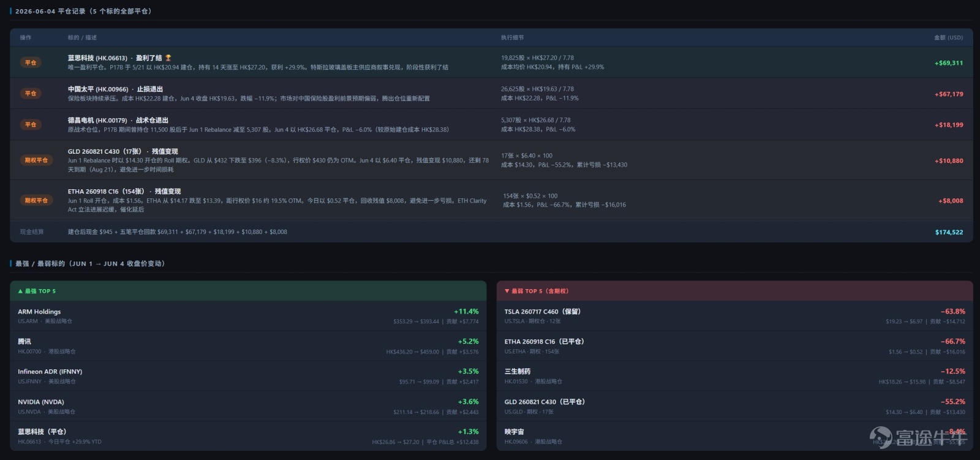Screen dimensions: 980x460
Task: Click the 最弱 TOP 5 (含期权) panel header
Action: [x=734, y=291]
